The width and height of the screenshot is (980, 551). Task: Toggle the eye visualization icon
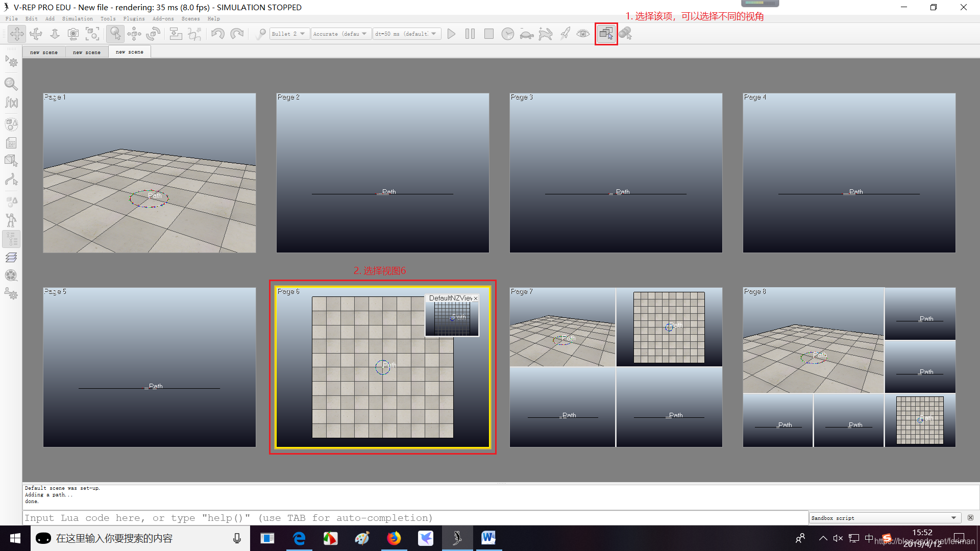click(x=583, y=34)
